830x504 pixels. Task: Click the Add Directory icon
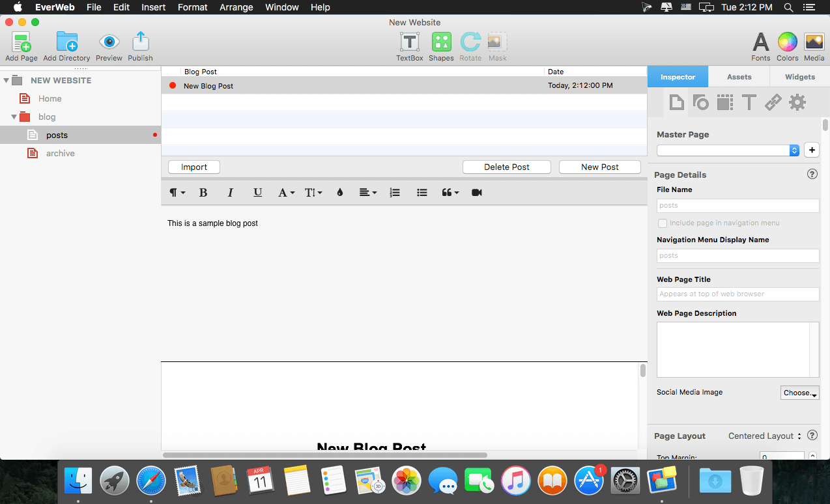pyautogui.click(x=66, y=43)
